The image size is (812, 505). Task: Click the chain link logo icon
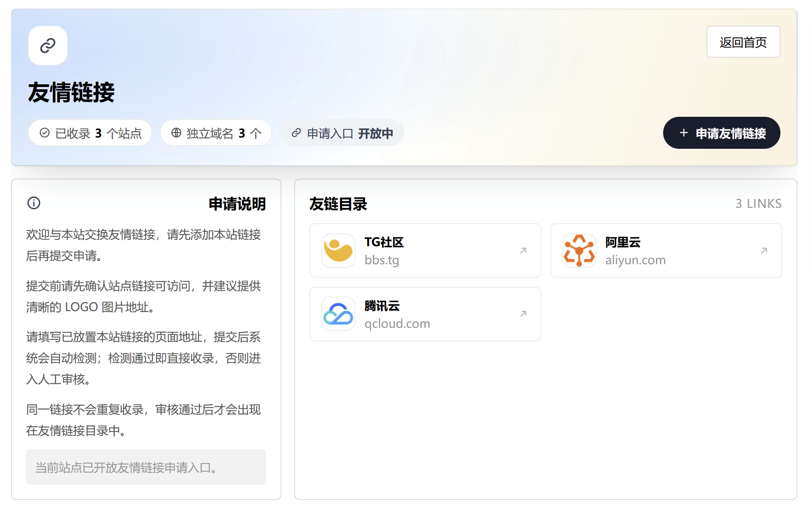(x=48, y=46)
